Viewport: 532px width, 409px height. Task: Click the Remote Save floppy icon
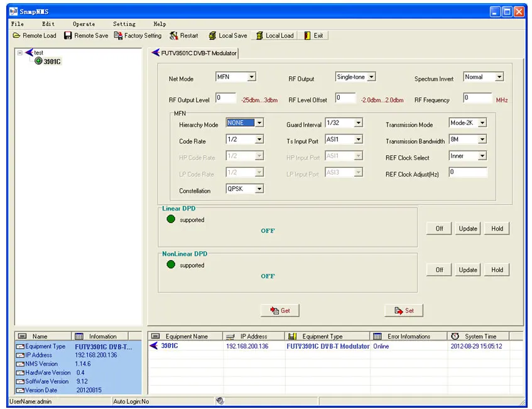coord(68,36)
